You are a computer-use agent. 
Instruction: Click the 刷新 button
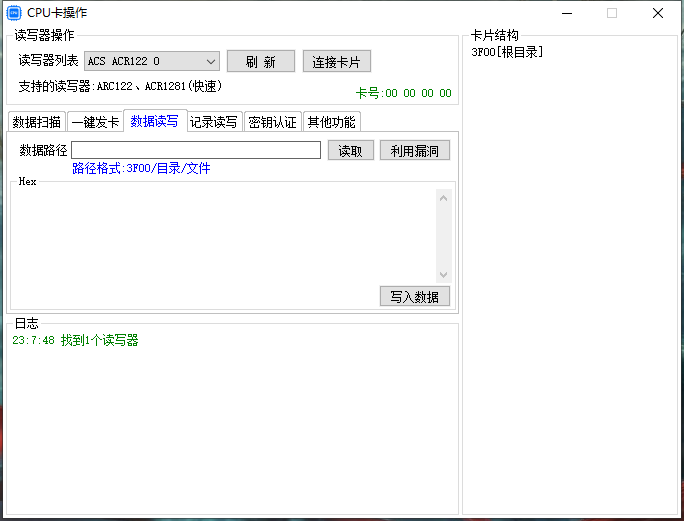[261, 61]
